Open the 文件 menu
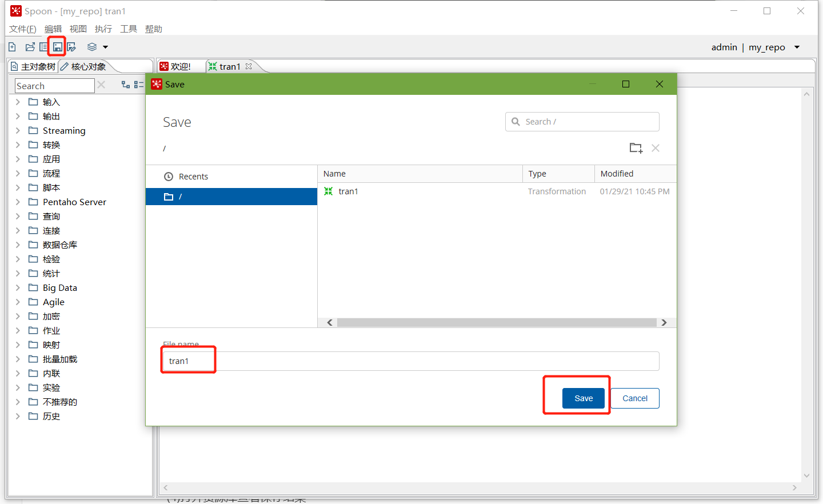 [23, 29]
